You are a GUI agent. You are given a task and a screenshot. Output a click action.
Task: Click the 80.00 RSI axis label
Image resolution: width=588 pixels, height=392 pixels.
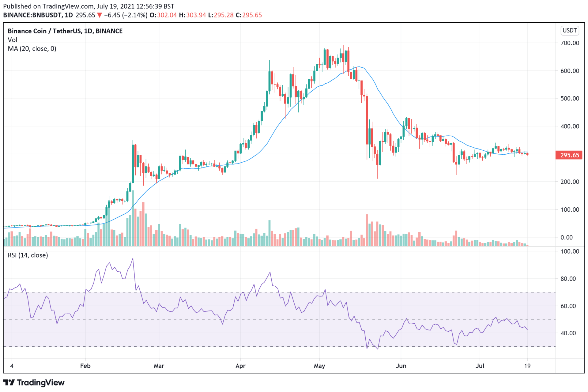pos(568,279)
